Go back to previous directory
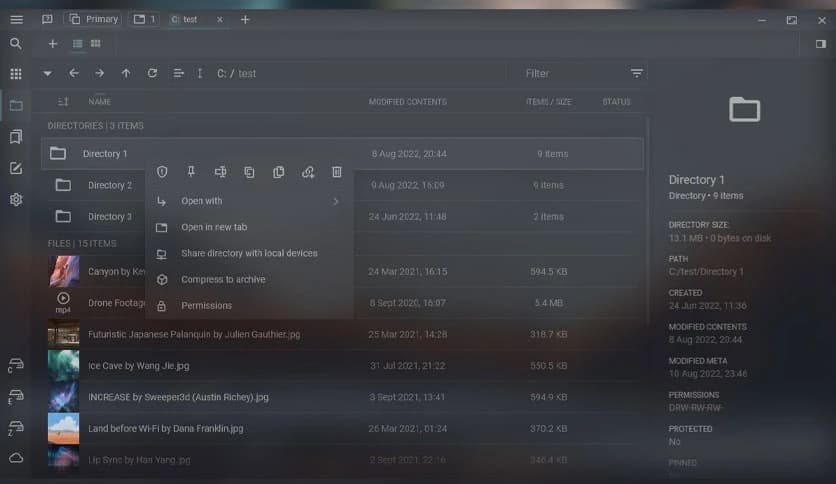Screen dimensions: 836x484 [x=74, y=73]
